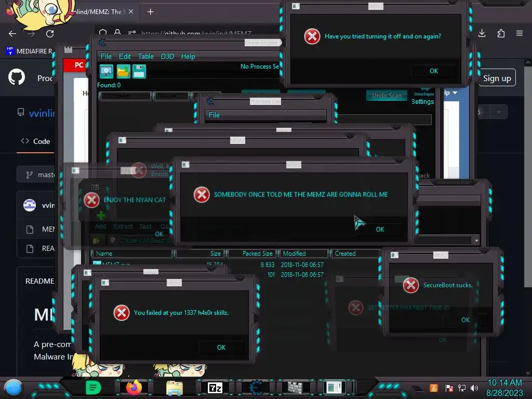Click the Start orb on the taskbar
The image size is (532, 399).
[13, 388]
